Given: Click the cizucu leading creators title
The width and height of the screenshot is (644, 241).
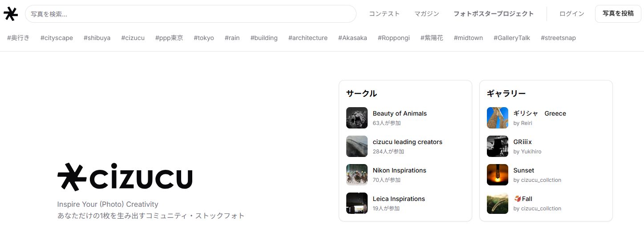Looking at the screenshot, I should click(408, 142).
